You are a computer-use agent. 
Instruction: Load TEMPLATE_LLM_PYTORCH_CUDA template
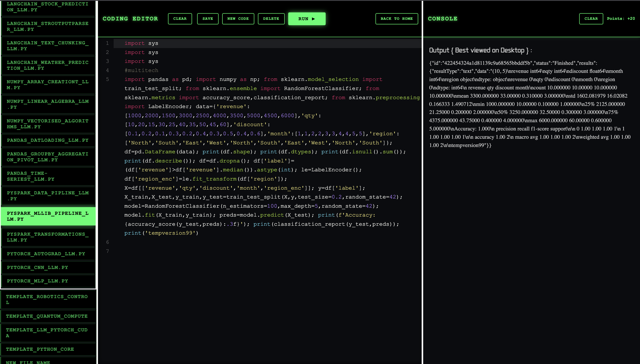pyautogui.click(x=48, y=333)
